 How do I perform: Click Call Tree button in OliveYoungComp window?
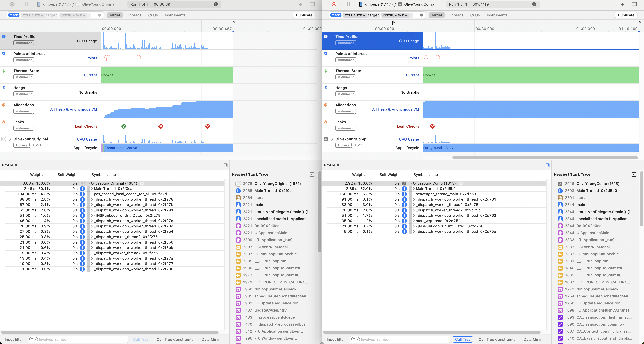[x=463, y=339]
